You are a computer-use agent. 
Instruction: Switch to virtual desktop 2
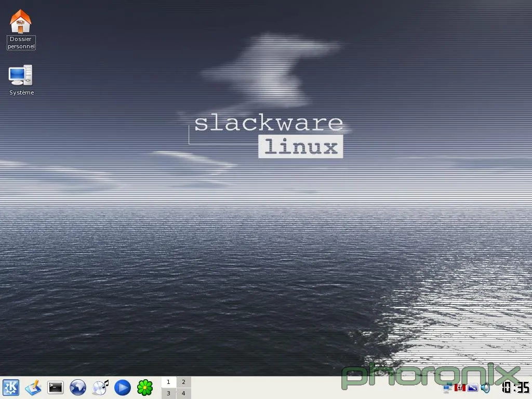click(x=183, y=382)
